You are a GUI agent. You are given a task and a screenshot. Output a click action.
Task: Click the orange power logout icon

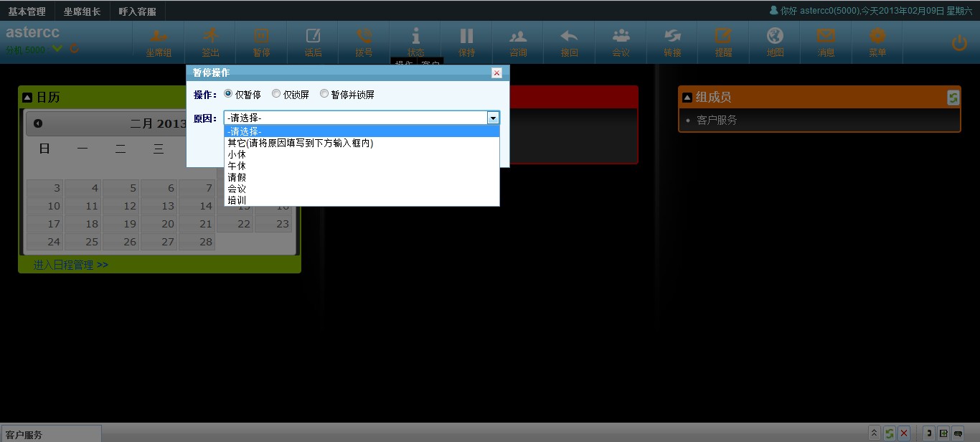click(959, 43)
